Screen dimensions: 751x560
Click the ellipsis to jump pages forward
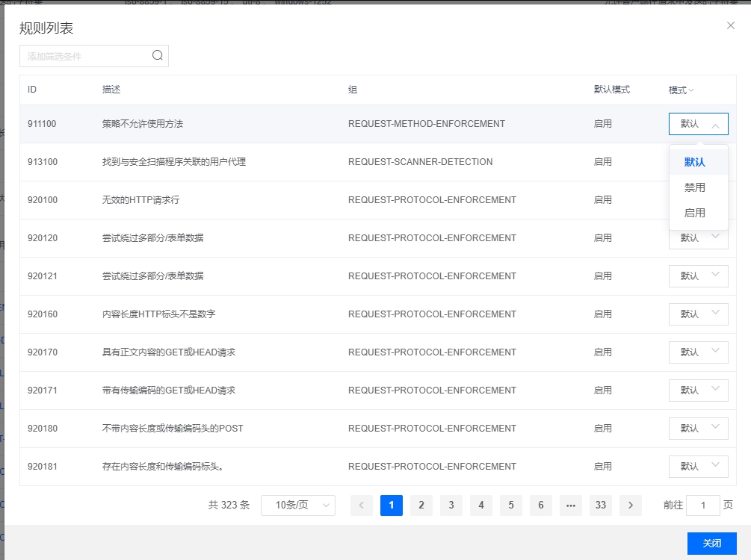(x=571, y=505)
